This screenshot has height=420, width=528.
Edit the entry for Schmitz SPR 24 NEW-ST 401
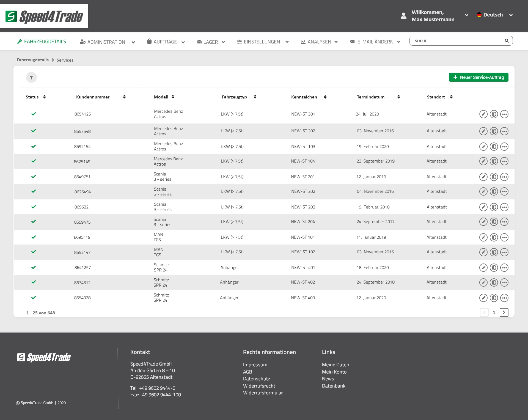pos(483,267)
